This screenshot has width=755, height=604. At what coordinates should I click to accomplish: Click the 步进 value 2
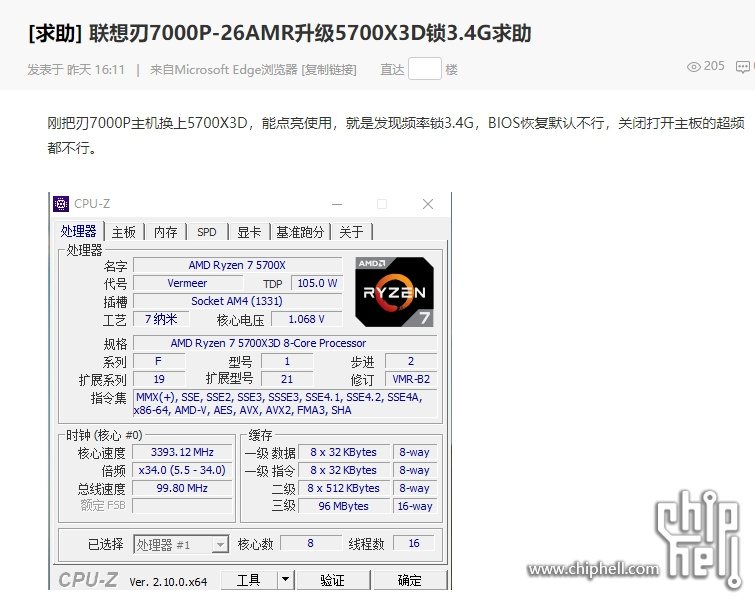pyautogui.click(x=411, y=361)
